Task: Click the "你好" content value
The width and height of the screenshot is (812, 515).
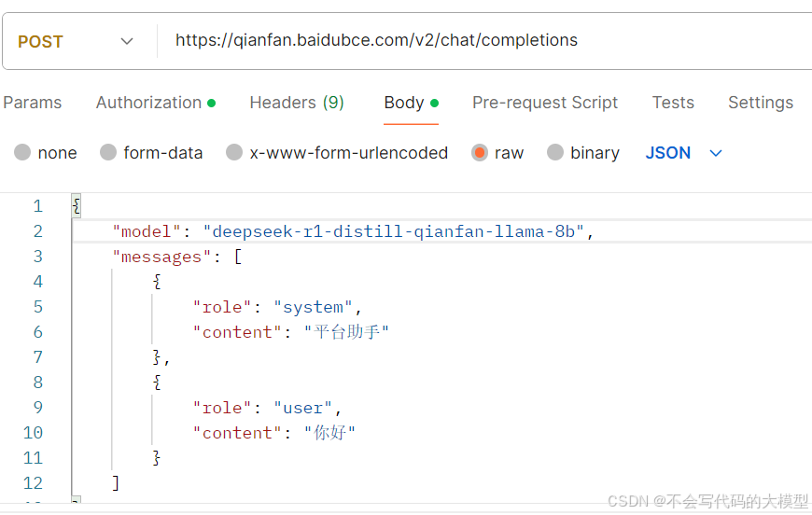Action: click(x=329, y=432)
